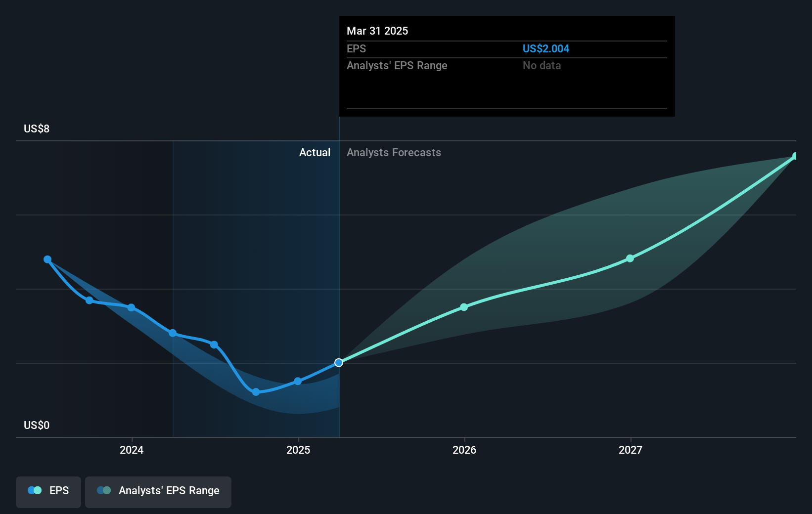This screenshot has height=514, width=812.
Task: Select the highlighted Mar 31 2025 data point
Action: [x=339, y=363]
